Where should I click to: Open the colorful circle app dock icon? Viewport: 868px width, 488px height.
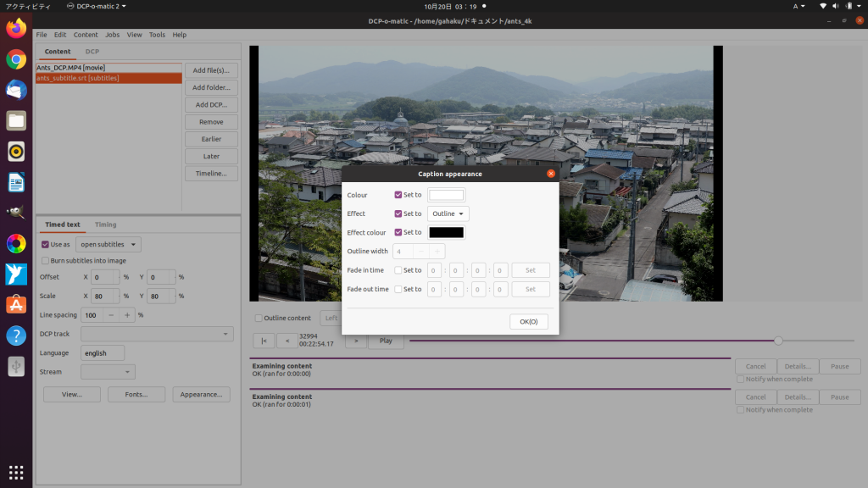pyautogui.click(x=16, y=243)
